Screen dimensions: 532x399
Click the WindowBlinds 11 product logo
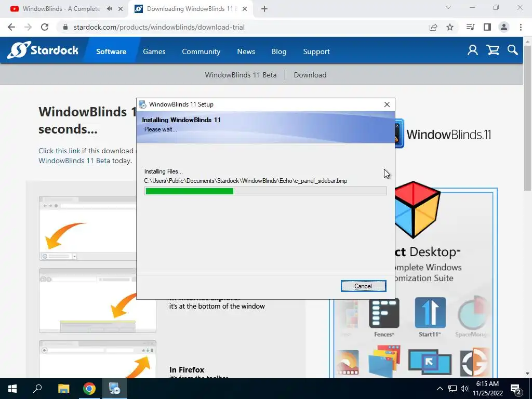[x=443, y=135]
